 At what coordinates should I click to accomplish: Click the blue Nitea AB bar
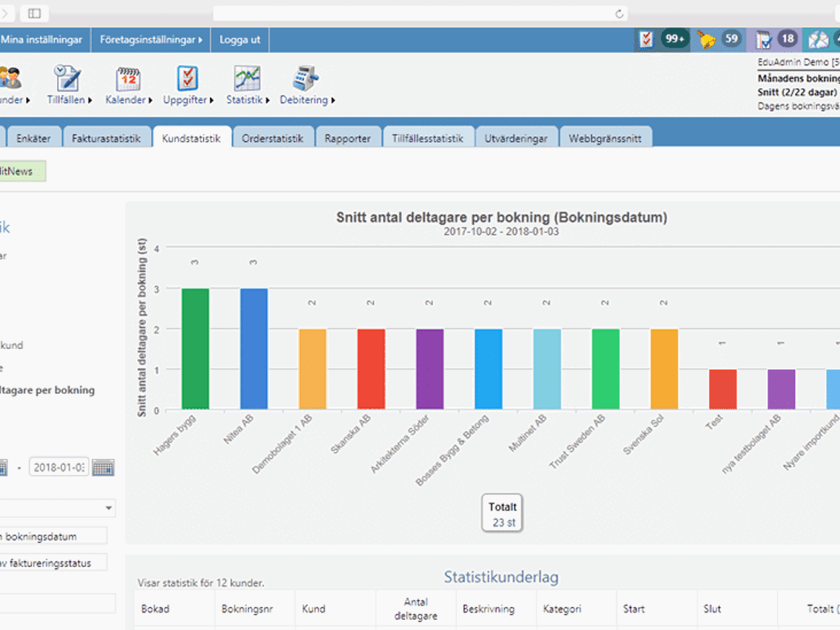(x=254, y=349)
